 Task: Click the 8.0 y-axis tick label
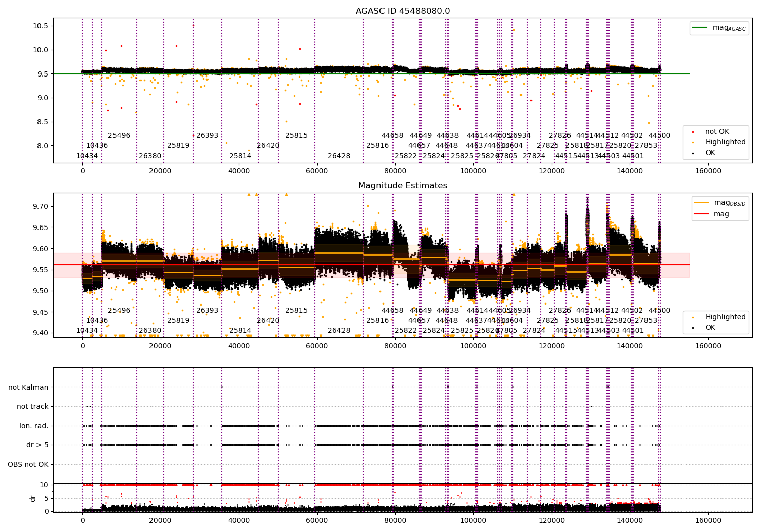pos(43,146)
